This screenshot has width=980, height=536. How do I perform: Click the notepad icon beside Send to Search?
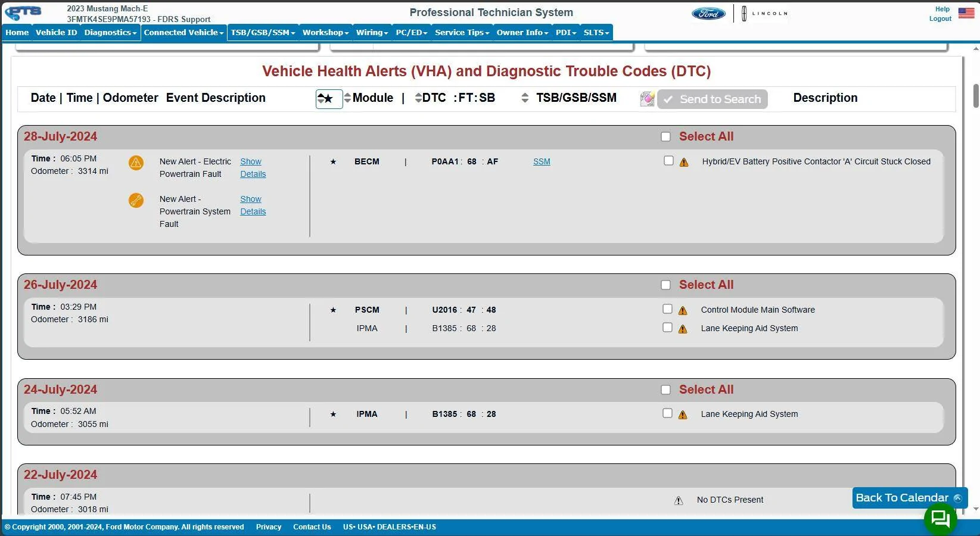647,99
